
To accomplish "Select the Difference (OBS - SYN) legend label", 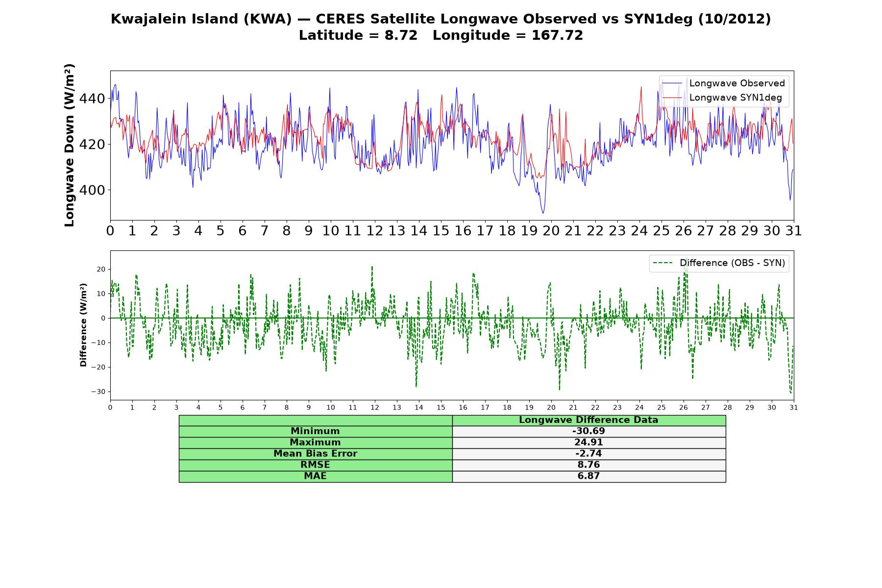I will tap(732, 263).
